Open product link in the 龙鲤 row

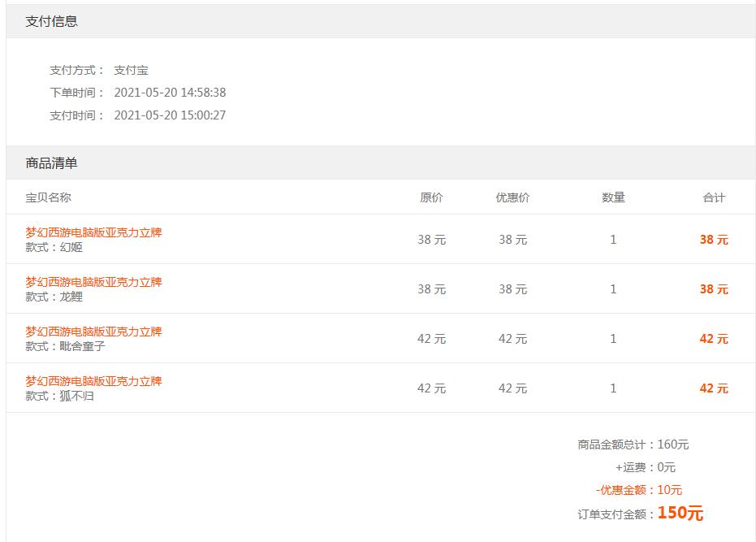[93, 282]
